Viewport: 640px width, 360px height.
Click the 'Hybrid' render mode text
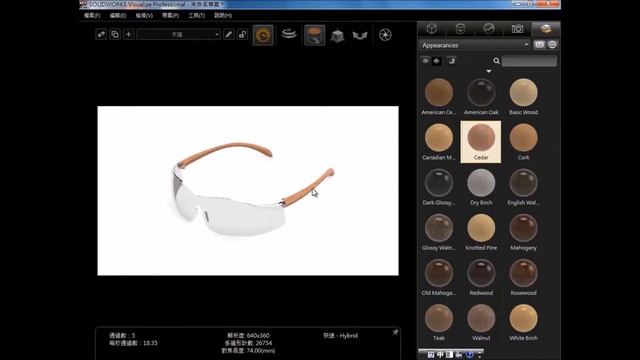[x=349, y=336]
